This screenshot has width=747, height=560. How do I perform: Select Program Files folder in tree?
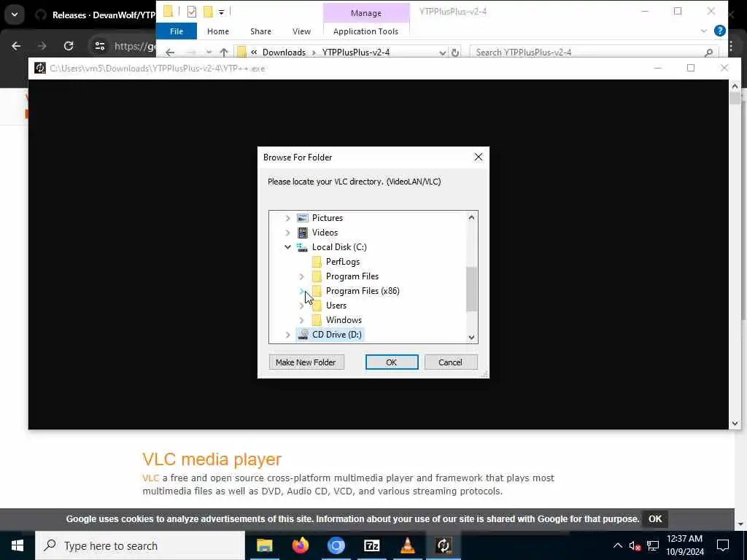[352, 276]
